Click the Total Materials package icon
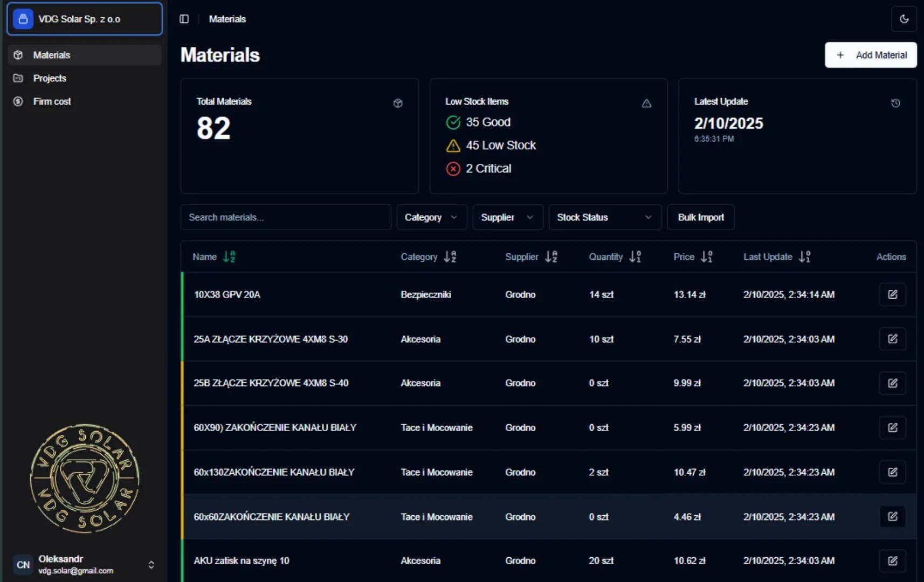 (398, 103)
